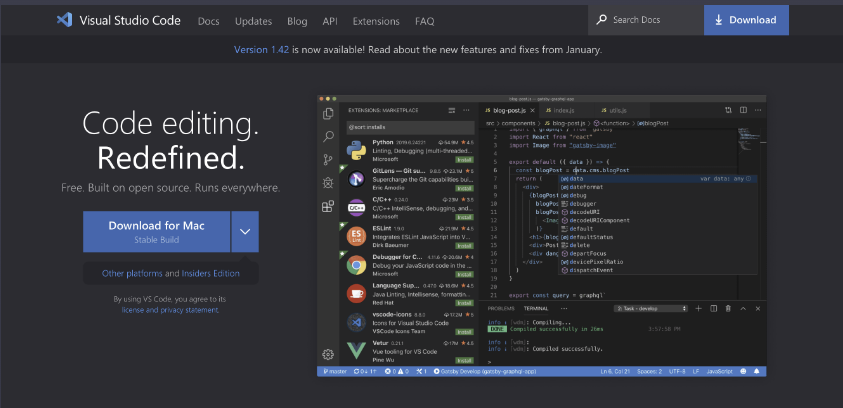Expand the download options chevron
843x408 pixels.
pos(245,232)
